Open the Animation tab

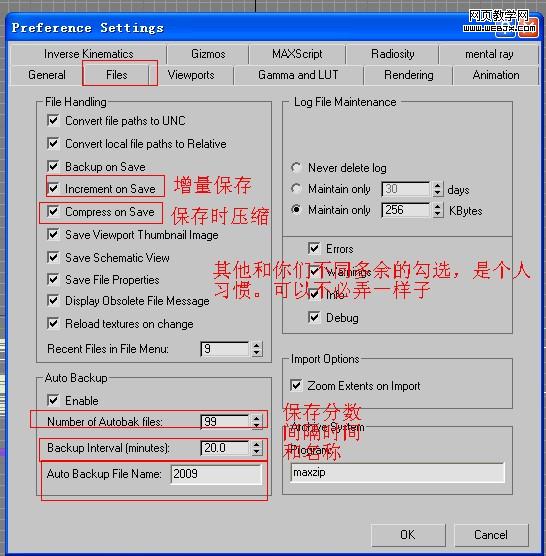point(496,75)
